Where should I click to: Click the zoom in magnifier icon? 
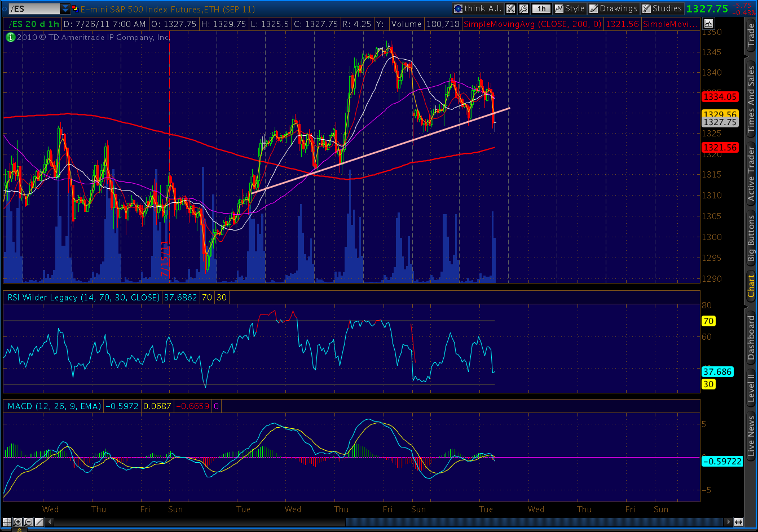tap(18, 522)
